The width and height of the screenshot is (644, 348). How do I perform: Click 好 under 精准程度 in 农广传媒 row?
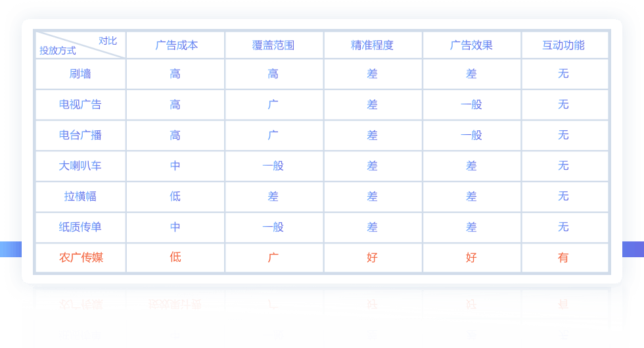click(372, 257)
